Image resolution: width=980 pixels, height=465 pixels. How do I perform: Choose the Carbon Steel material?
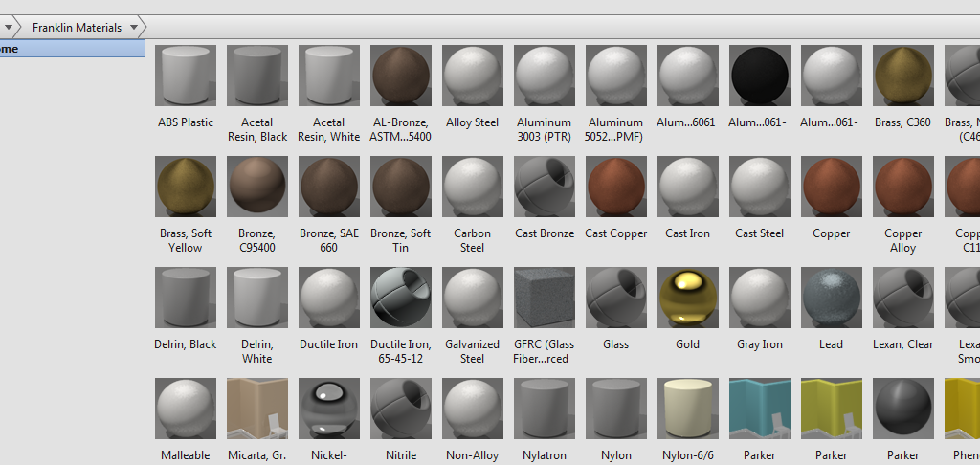(x=473, y=187)
